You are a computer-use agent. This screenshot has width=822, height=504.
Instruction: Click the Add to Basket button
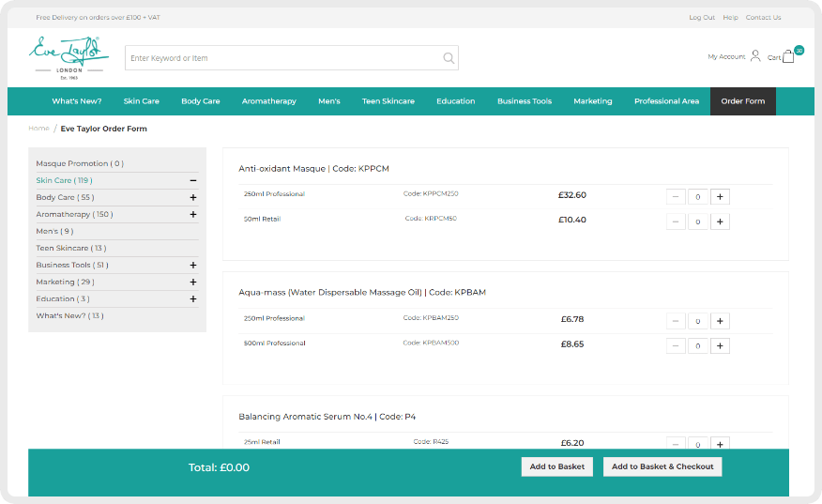[x=556, y=466]
